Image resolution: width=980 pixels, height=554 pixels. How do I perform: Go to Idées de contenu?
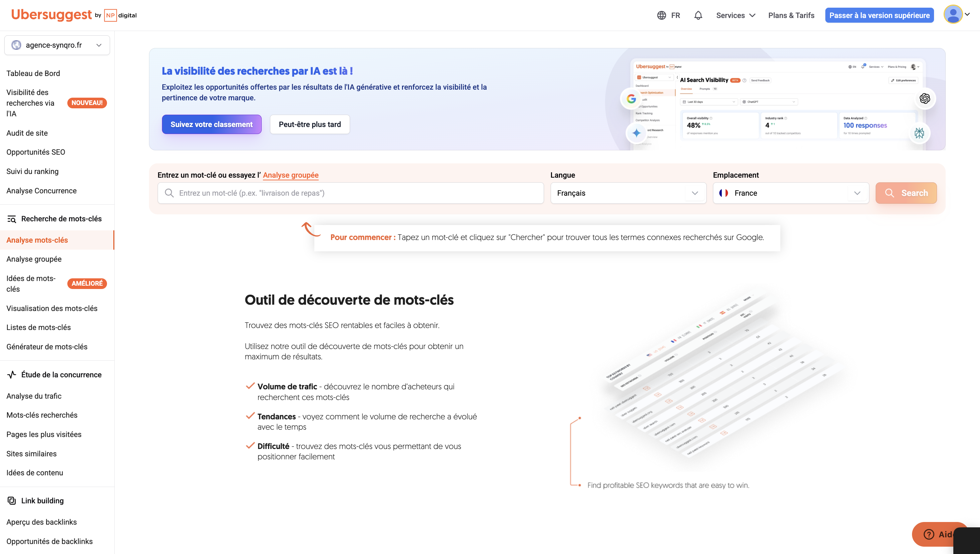click(x=35, y=473)
